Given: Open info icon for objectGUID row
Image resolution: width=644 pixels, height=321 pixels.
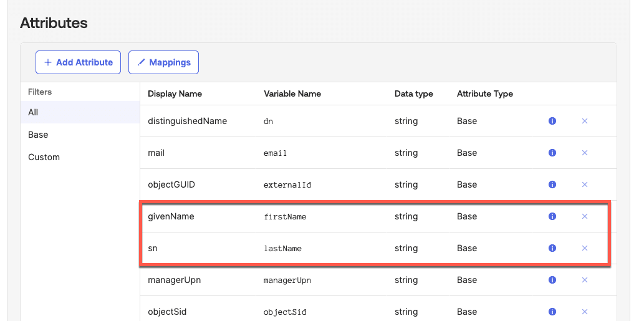Looking at the screenshot, I should 552,184.
